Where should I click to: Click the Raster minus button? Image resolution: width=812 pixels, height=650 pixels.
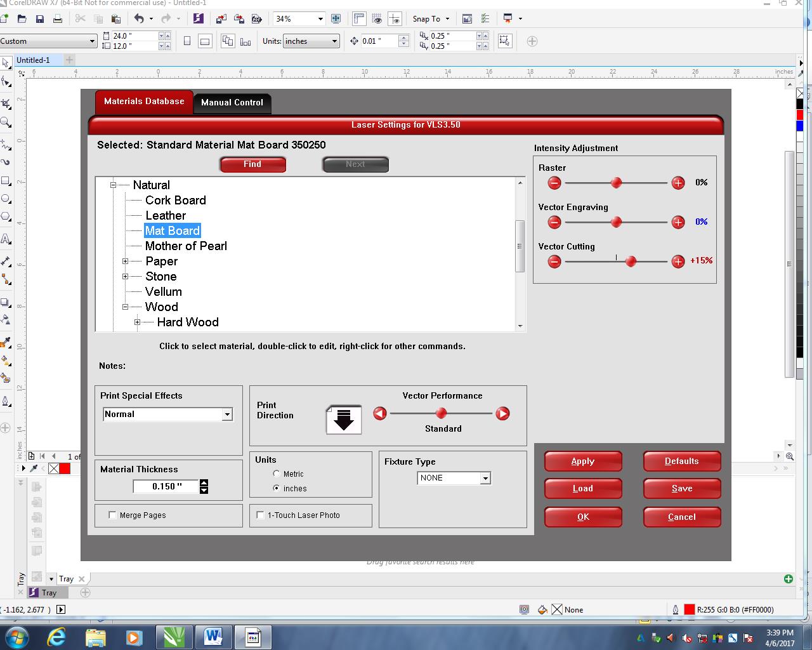[x=554, y=183]
